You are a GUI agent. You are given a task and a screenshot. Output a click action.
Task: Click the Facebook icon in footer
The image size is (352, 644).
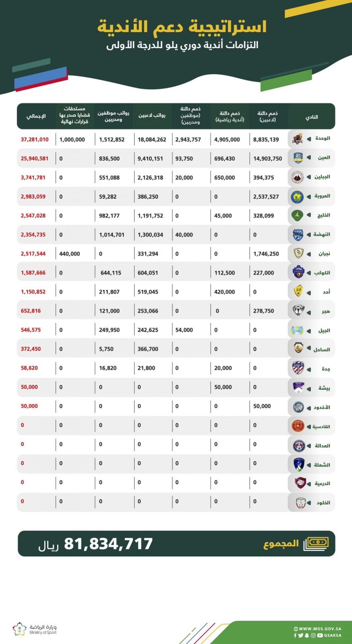tap(295, 635)
